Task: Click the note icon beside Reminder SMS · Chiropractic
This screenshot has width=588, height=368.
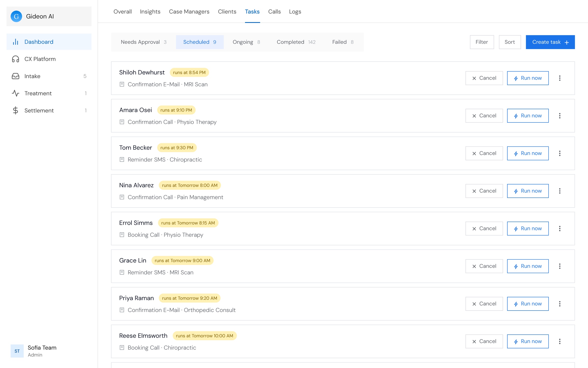Action: 122,159
